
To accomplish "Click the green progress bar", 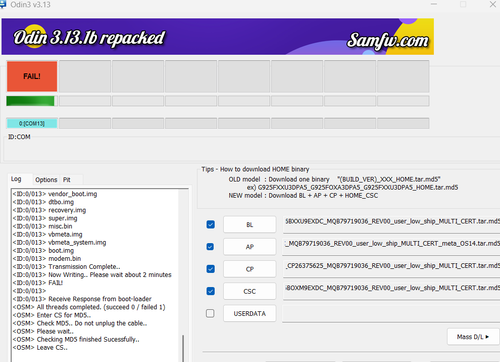I will (x=30, y=101).
